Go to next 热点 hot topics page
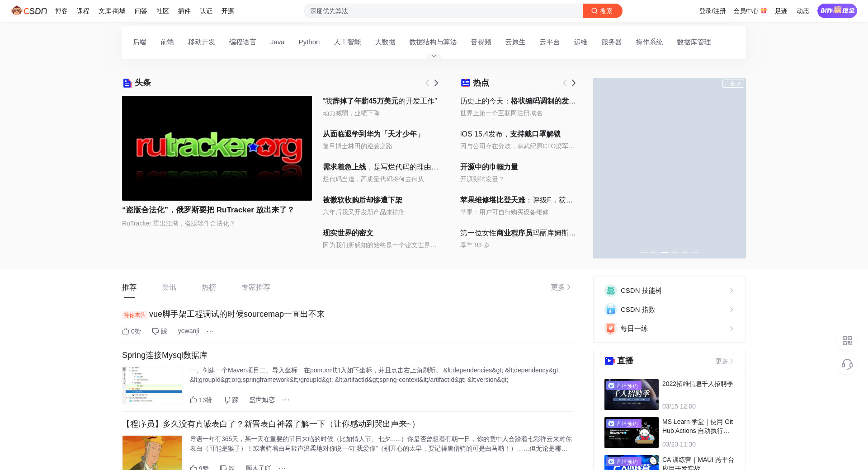The image size is (868, 470). [574, 83]
